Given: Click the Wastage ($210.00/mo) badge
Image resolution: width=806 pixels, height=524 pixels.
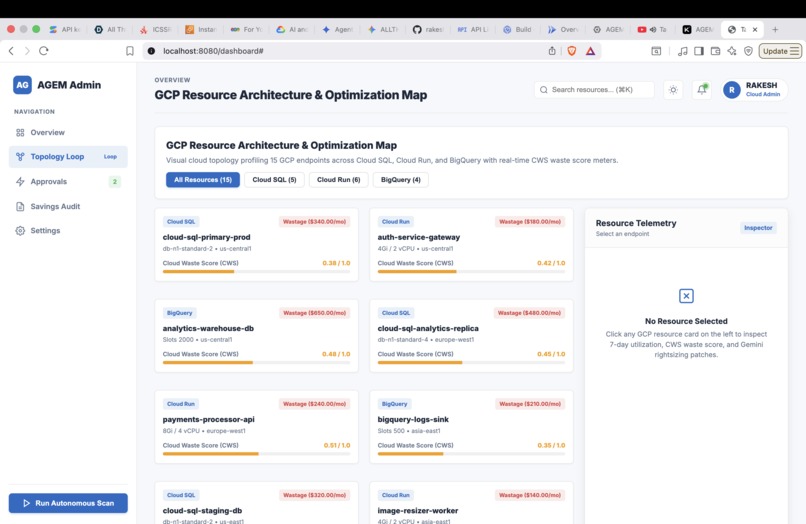Looking at the screenshot, I should click(x=529, y=404).
